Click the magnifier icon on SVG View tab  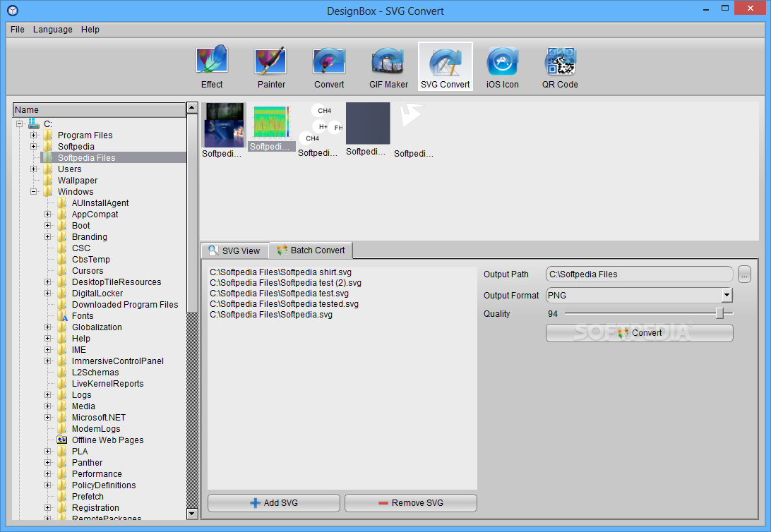tap(213, 250)
